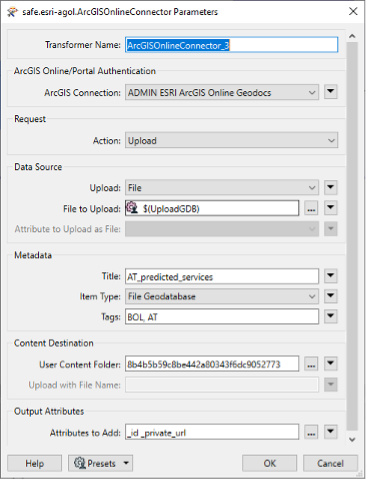Screen dimensions: 366x480
Task: Open the Item Type dropdown File Geodatabase
Action: [x=222, y=296]
